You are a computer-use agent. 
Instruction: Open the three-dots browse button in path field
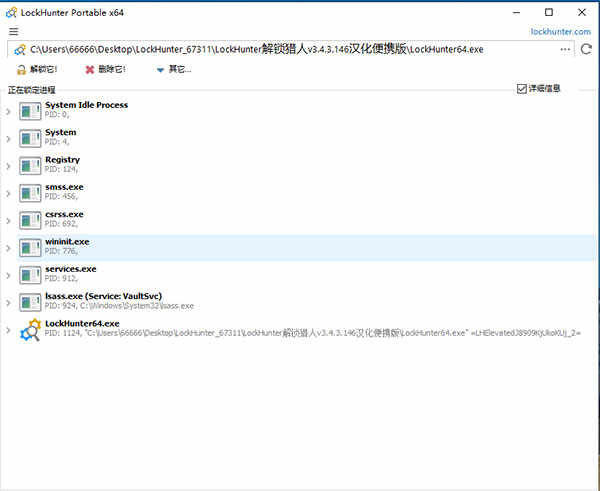point(565,49)
